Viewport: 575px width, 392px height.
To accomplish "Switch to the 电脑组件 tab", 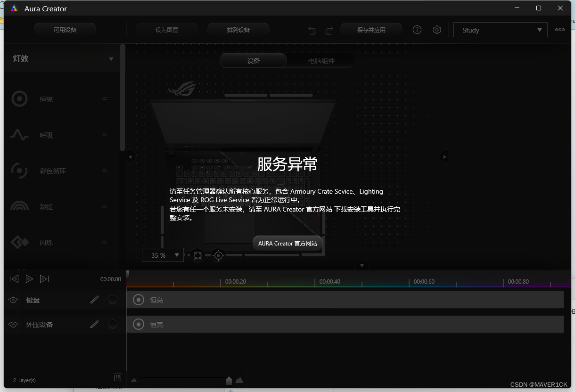I will pos(321,60).
